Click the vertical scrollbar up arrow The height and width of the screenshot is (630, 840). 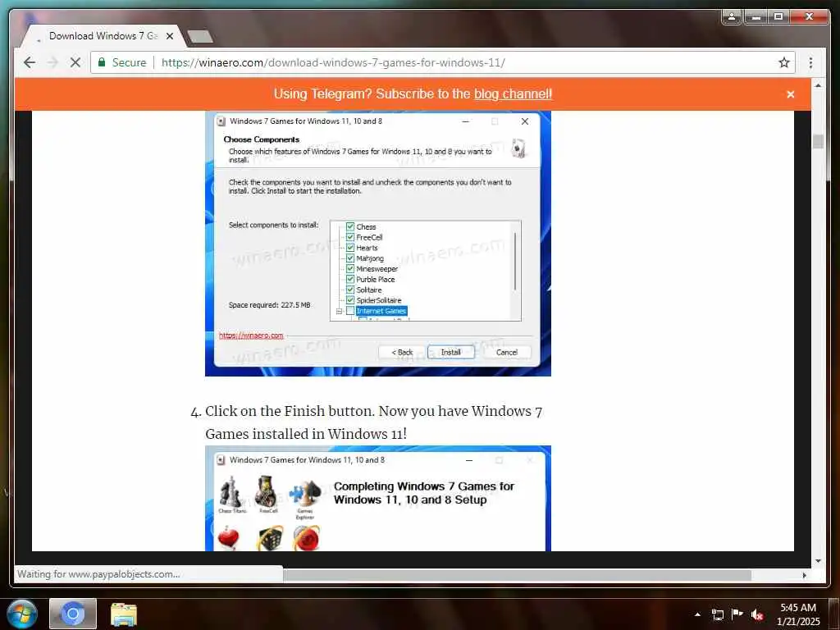tap(818, 85)
